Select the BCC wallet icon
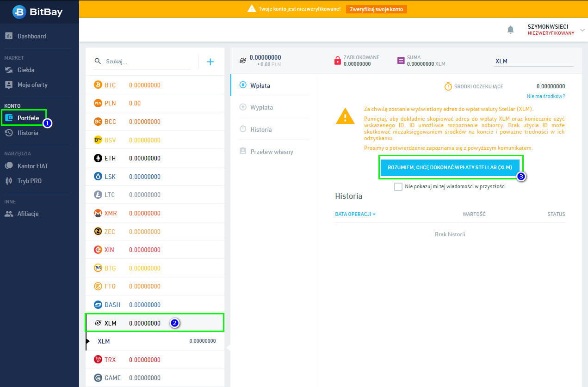 pos(98,122)
